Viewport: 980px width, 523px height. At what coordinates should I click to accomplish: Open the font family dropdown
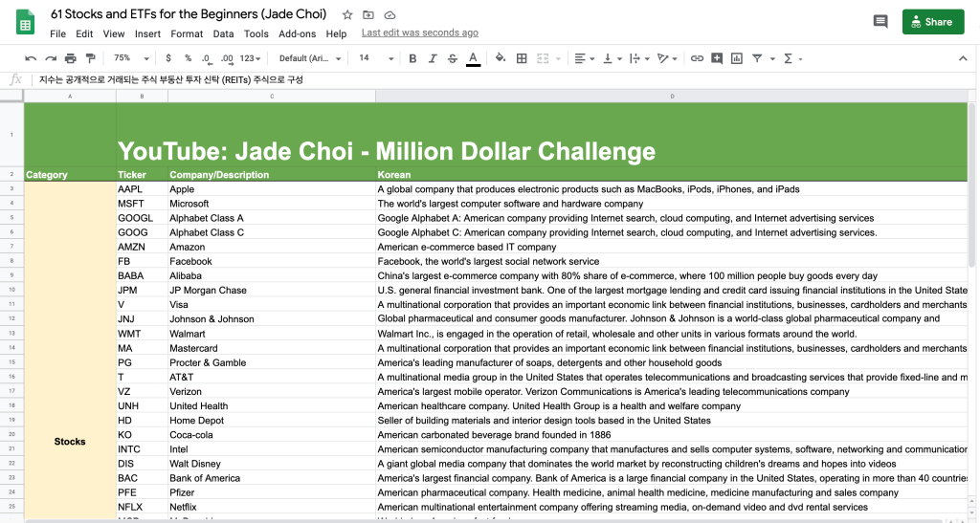pyautogui.click(x=309, y=58)
